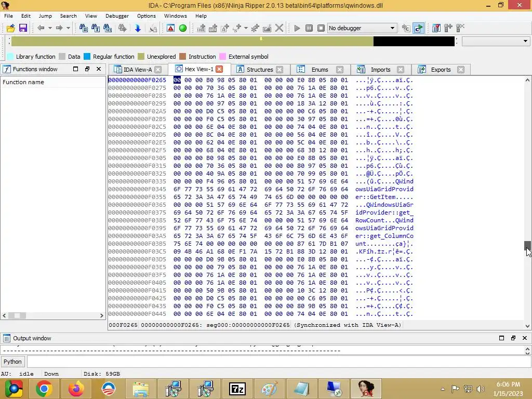Float the Functions window panel
Image resolution: width=532 pixels, height=399 pixels.
(x=87, y=69)
